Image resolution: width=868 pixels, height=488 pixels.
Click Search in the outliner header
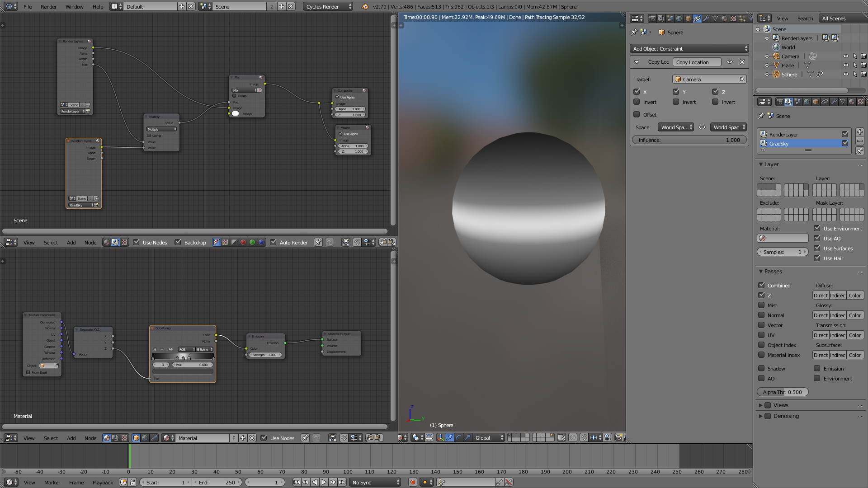pyautogui.click(x=805, y=18)
